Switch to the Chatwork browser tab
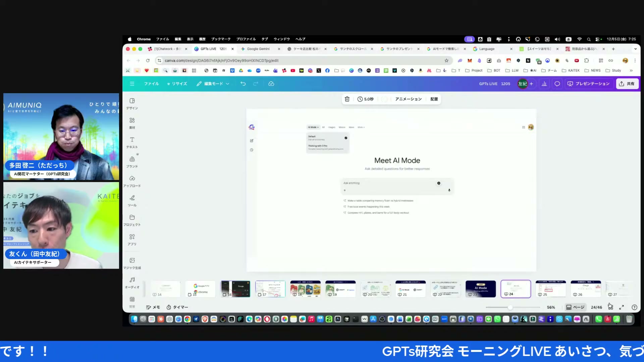The width and height of the screenshot is (644, 362). pyautogui.click(x=167, y=49)
